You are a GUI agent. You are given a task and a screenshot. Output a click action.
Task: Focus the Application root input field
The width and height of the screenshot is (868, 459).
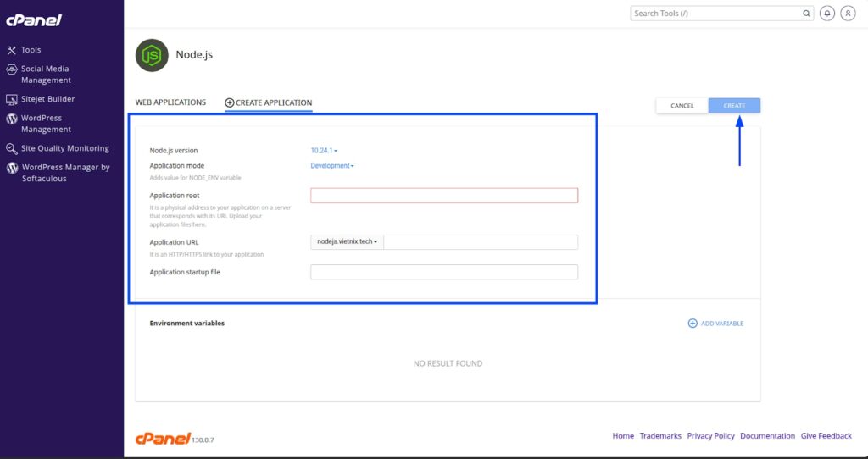[x=443, y=196]
